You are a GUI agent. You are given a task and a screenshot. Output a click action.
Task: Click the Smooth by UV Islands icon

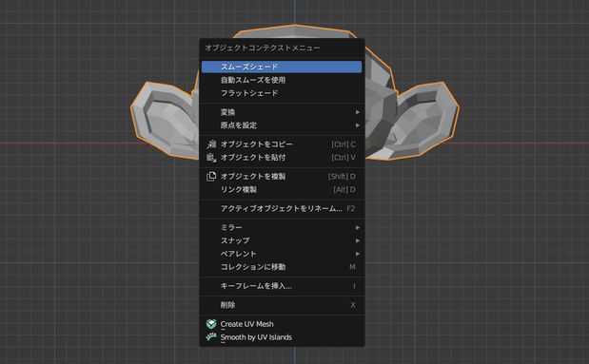coord(211,336)
